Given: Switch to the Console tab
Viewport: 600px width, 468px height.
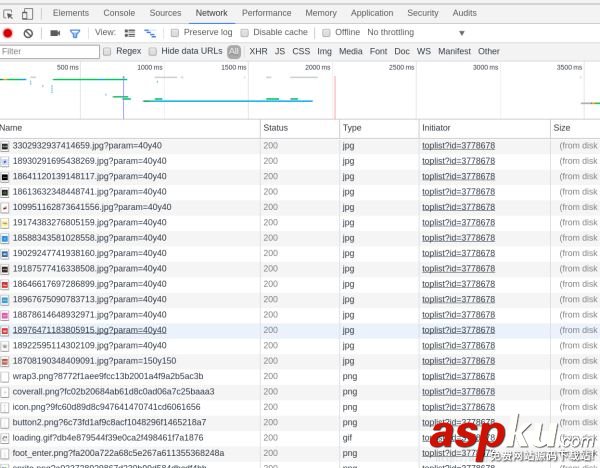Looking at the screenshot, I should [119, 13].
